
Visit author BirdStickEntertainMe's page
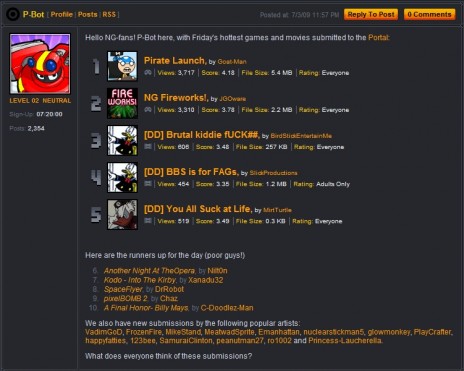[301, 136]
